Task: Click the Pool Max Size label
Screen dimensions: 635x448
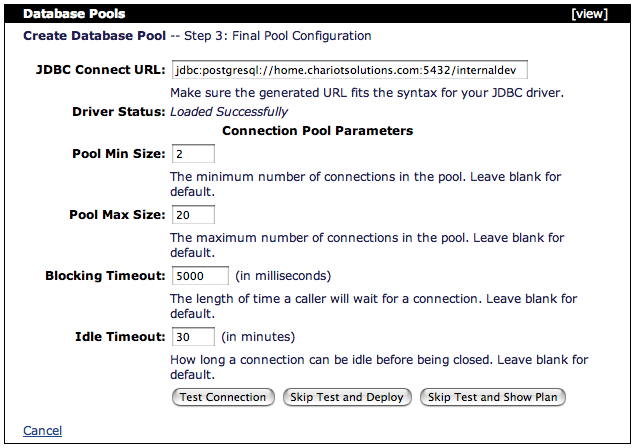Action: tap(118, 215)
